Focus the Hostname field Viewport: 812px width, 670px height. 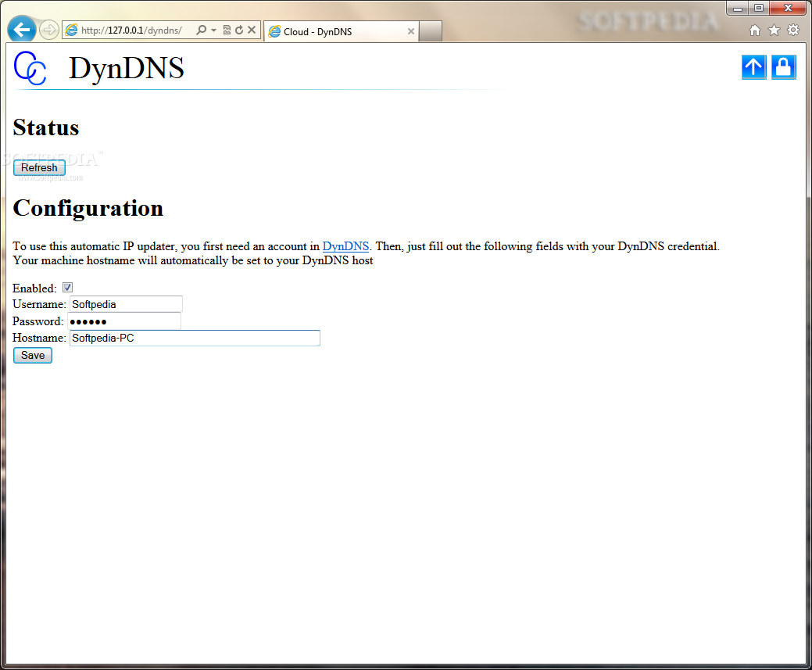pos(195,338)
